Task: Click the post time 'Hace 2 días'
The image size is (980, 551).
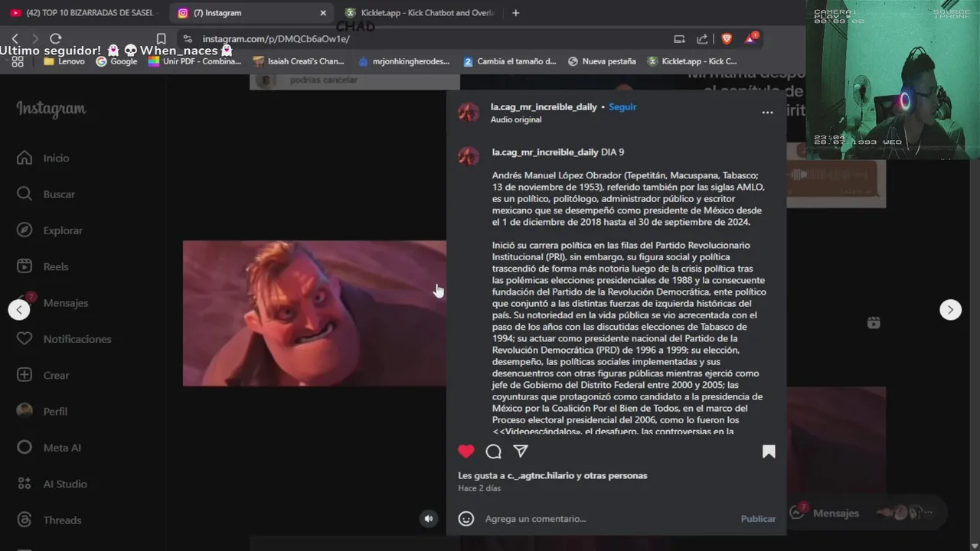Action: click(x=479, y=488)
